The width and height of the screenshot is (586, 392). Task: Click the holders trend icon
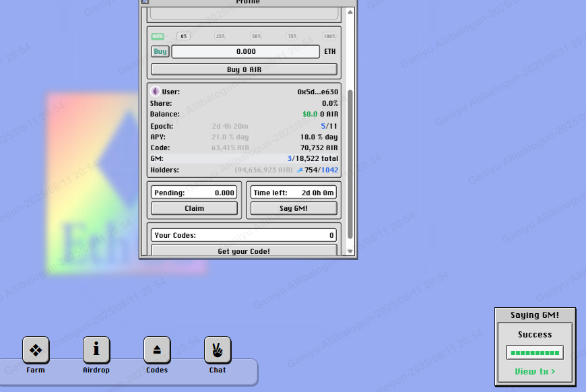(299, 170)
